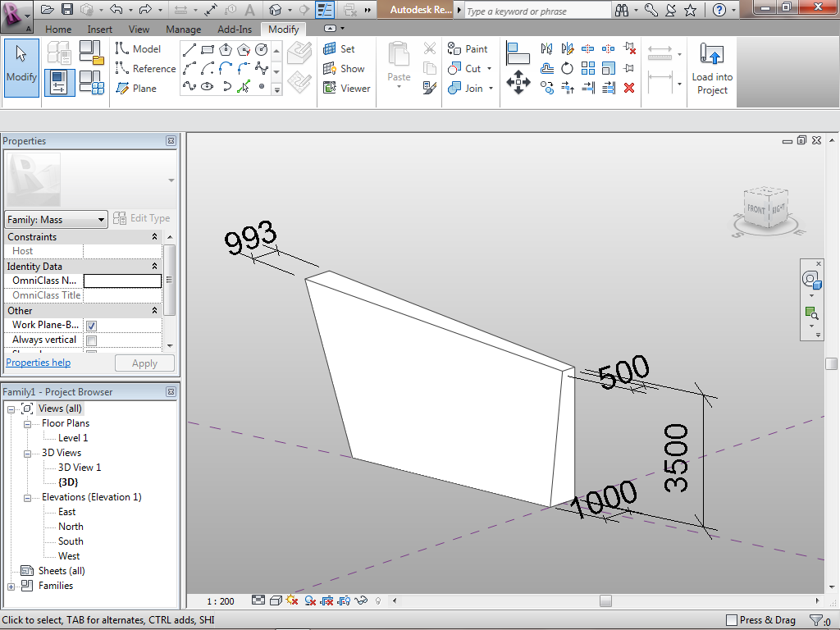
Task: Switch to the Insert ribbon tab
Action: (100, 30)
